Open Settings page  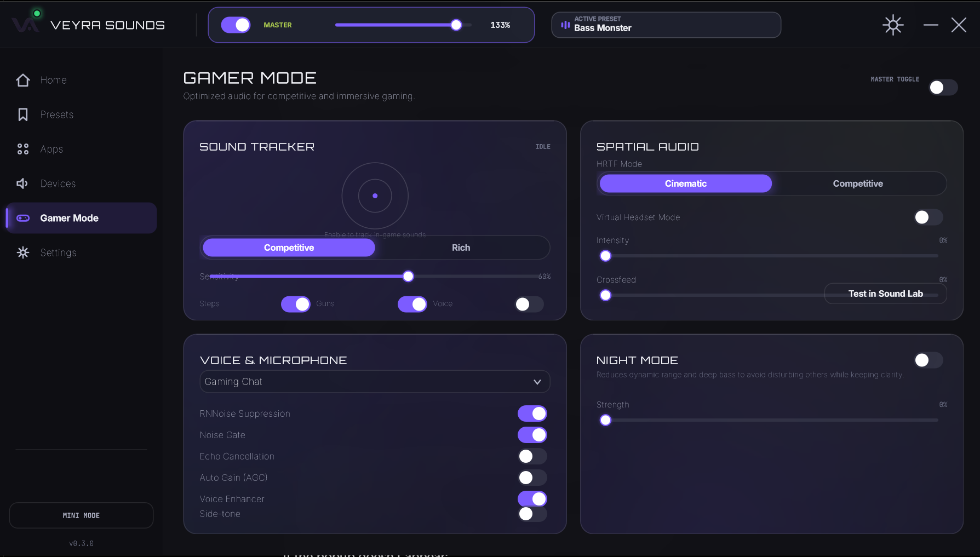(82, 252)
